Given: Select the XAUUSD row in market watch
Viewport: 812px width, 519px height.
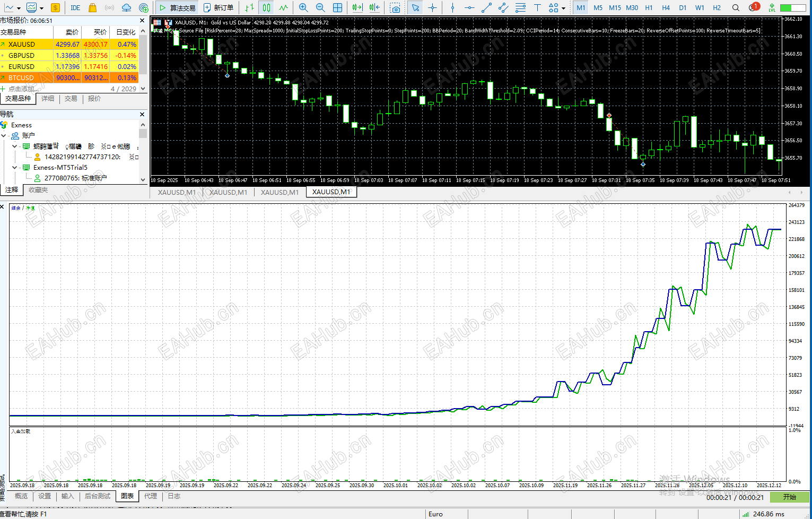Looking at the screenshot, I should pyautogui.click(x=69, y=44).
